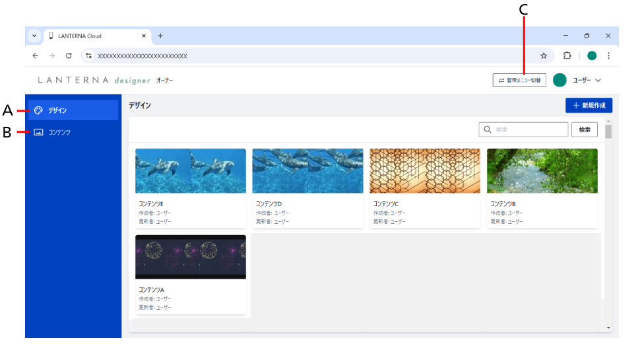
Task: Switch using the 管理メニュー切替 button
Action: pos(519,80)
